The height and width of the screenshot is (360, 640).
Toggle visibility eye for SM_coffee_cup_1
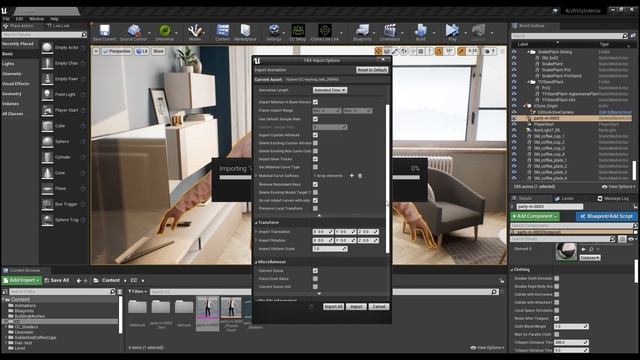pyautogui.click(x=514, y=136)
